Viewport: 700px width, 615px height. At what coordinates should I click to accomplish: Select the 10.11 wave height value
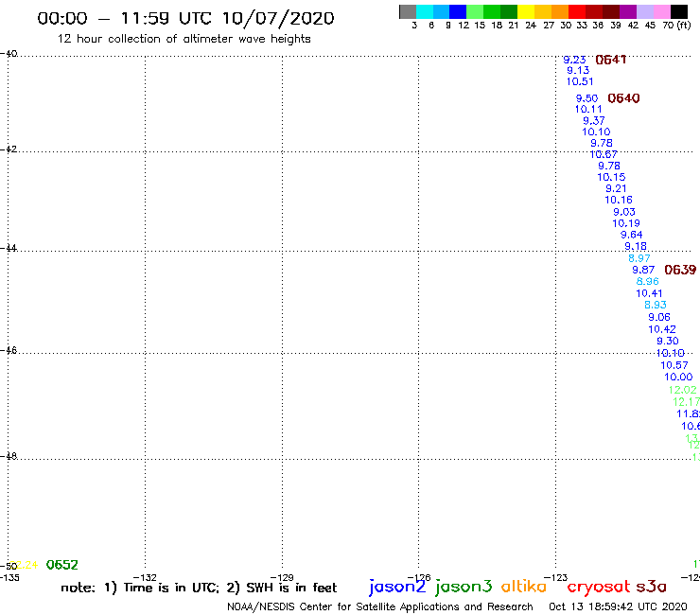588,110
